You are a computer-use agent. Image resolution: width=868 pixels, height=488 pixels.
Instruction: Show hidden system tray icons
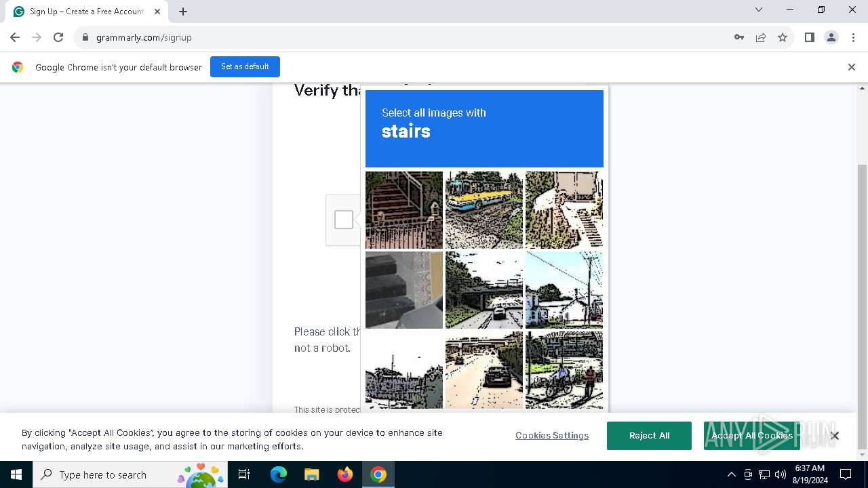click(731, 474)
